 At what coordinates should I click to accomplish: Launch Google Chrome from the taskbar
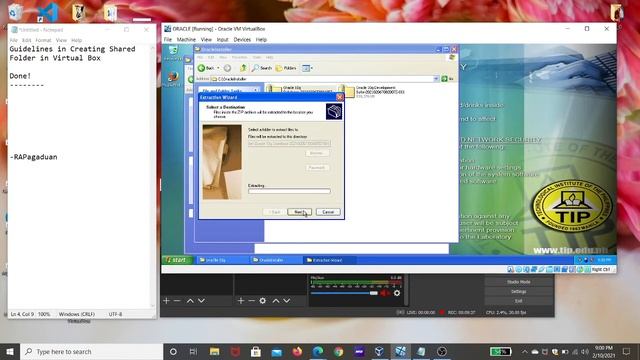(x=338, y=351)
